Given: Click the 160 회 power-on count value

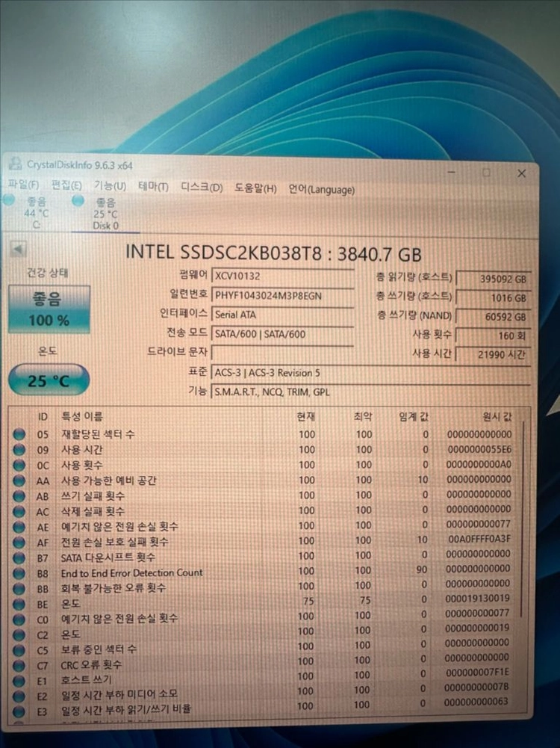Looking at the screenshot, I should tap(494, 336).
